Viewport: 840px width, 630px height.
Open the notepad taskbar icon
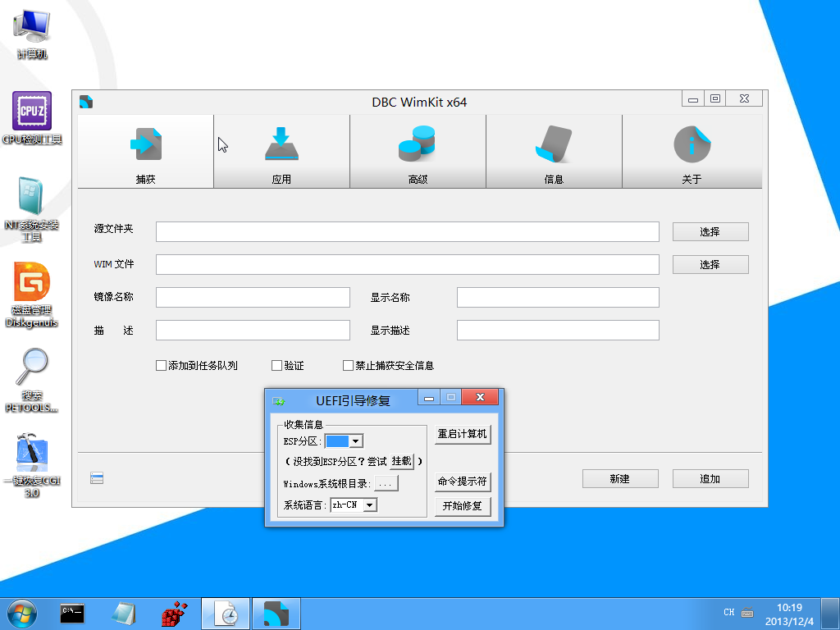click(x=125, y=614)
